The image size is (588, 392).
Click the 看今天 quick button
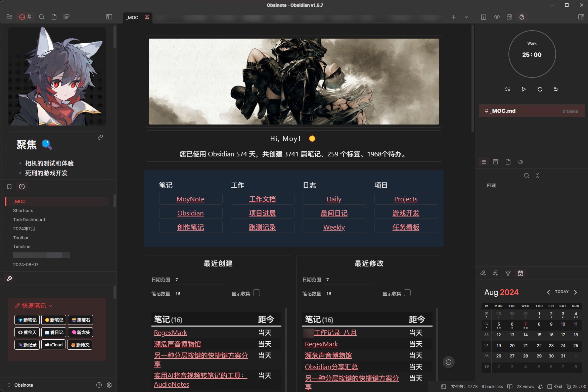(27, 332)
